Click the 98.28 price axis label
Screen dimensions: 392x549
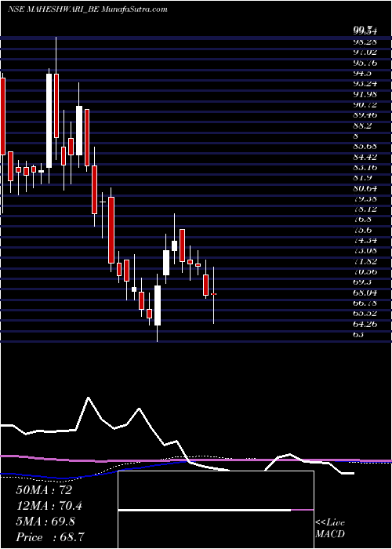coord(365,42)
